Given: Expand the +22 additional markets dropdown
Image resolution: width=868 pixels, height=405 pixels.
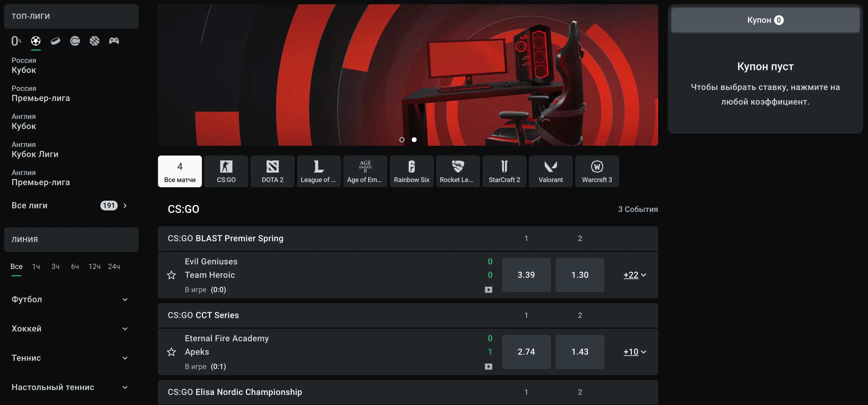Looking at the screenshot, I should click(x=634, y=275).
